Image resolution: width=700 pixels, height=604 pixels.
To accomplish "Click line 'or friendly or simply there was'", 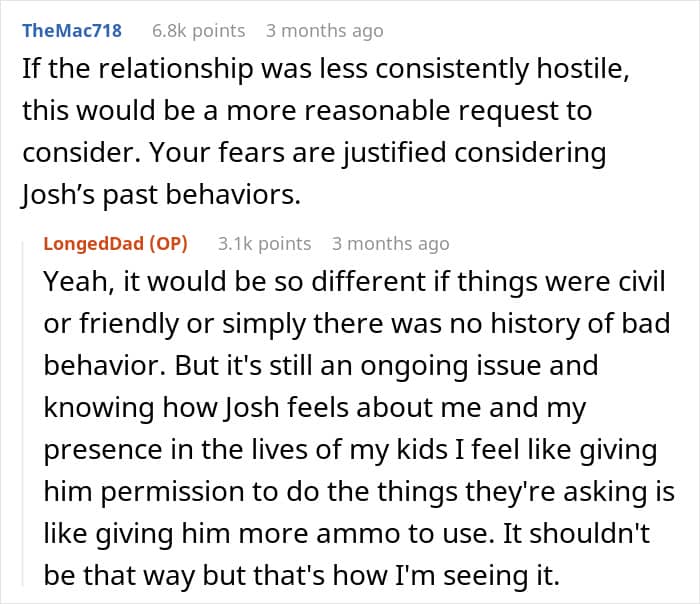I will pos(357,324).
